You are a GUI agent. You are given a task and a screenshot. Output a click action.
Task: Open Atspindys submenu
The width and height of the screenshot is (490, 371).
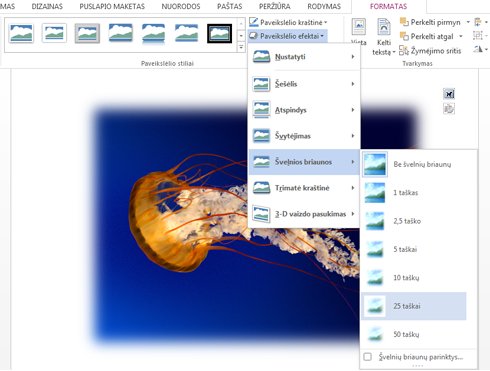tap(304, 110)
